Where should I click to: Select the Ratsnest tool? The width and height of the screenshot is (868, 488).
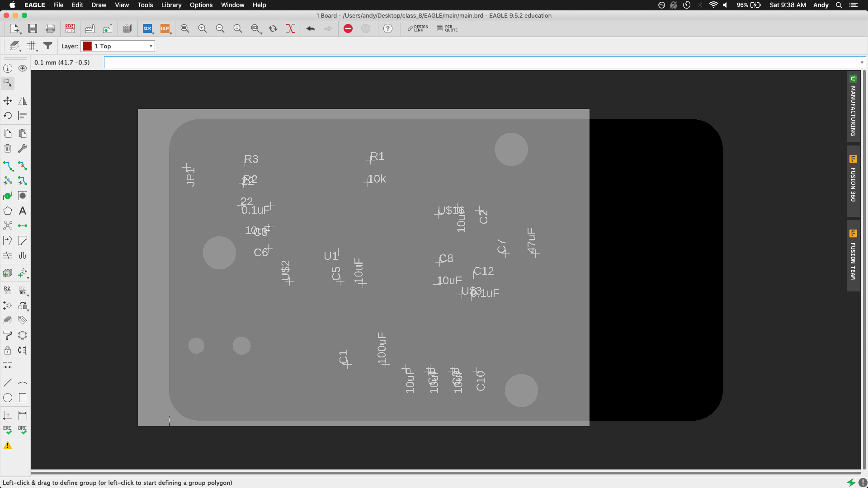pos(8,225)
